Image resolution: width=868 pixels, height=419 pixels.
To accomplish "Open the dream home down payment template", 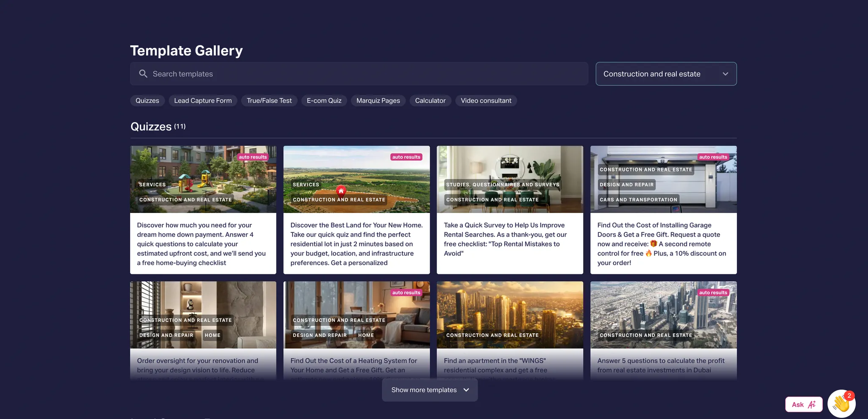I will tap(203, 210).
